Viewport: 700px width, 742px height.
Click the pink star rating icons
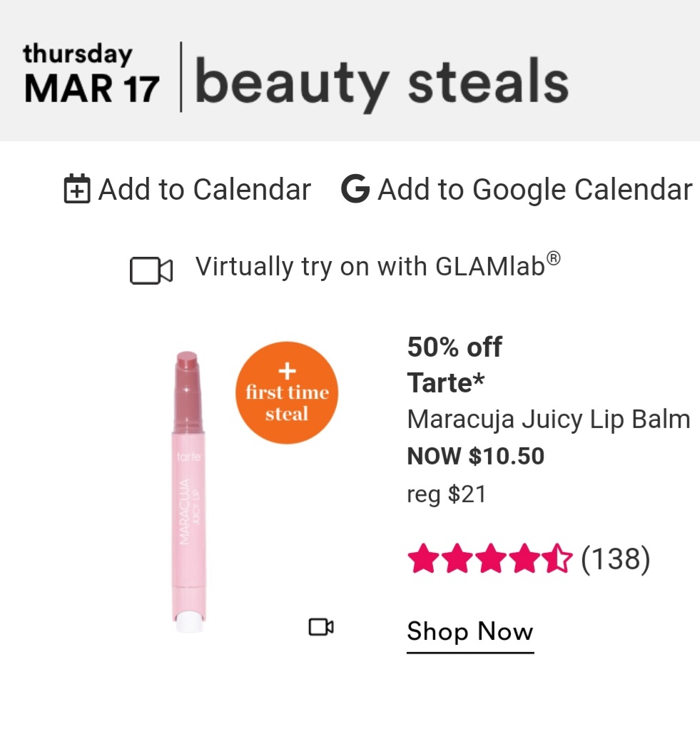coord(490,559)
